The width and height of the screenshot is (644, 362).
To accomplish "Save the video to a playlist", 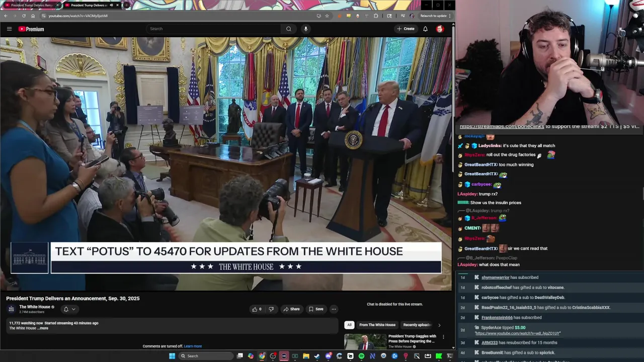I will pyautogui.click(x=316, y=309).
